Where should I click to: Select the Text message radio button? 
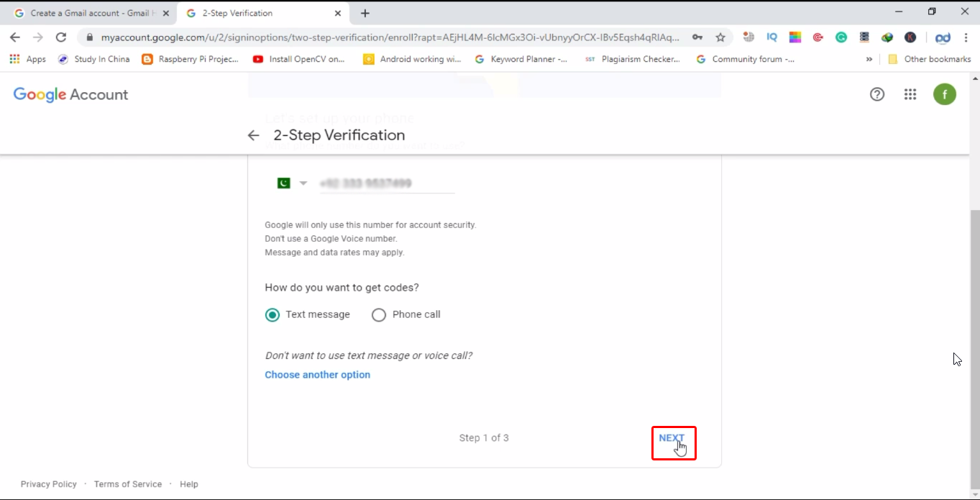pyautogui.click(x=272, y=314)
